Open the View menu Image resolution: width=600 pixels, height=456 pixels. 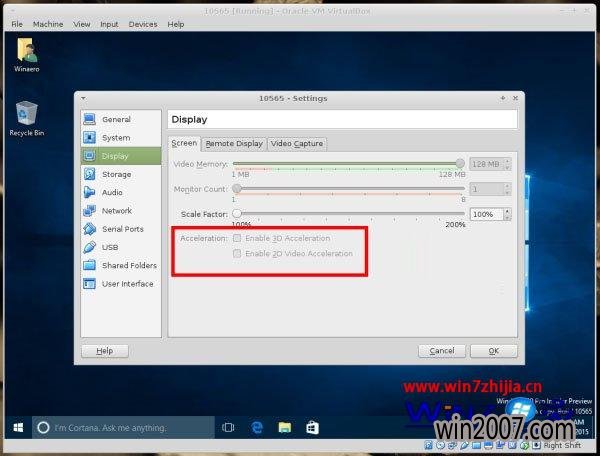pos(82,24)
